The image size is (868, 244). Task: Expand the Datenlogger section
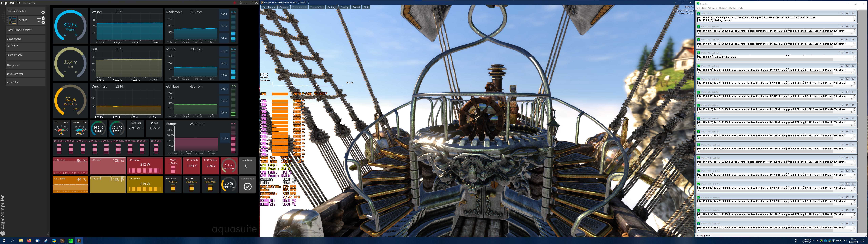[x=25, y=38]
